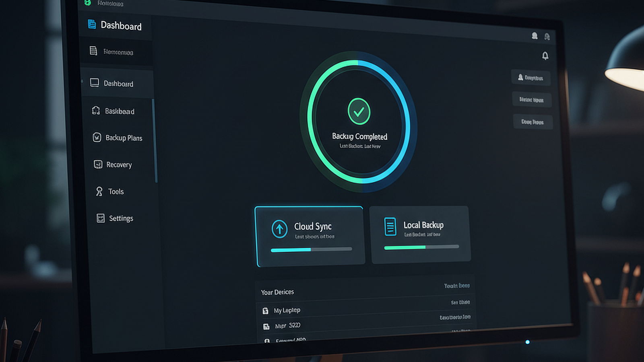Screen dimensions: 644x362
Task: Click the Cloud Sync progress bar
Action: point(311,250)
